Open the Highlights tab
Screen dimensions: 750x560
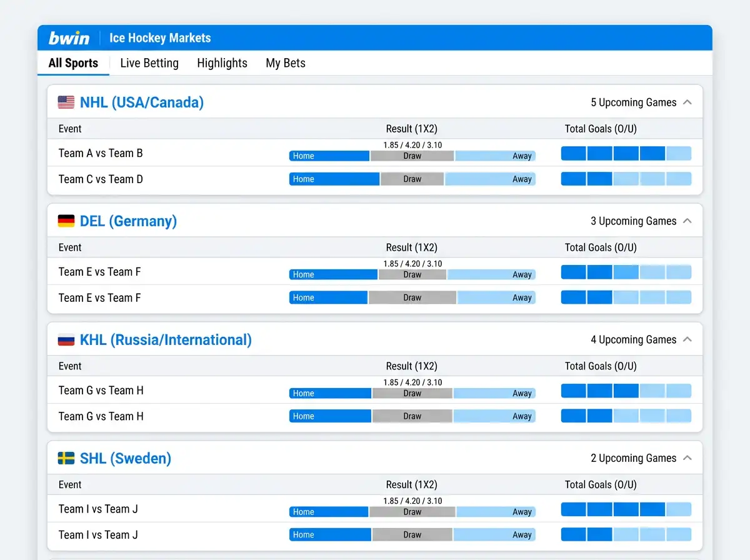222,63
